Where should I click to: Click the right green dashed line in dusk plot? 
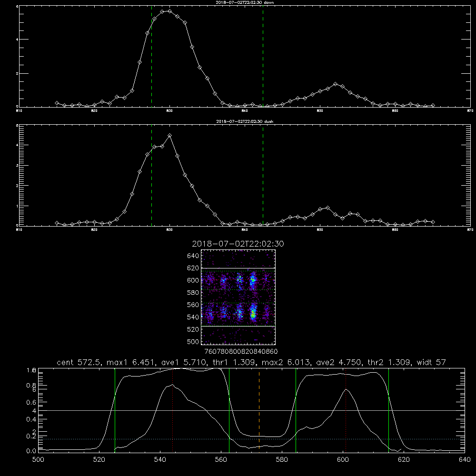click(263, 176)
